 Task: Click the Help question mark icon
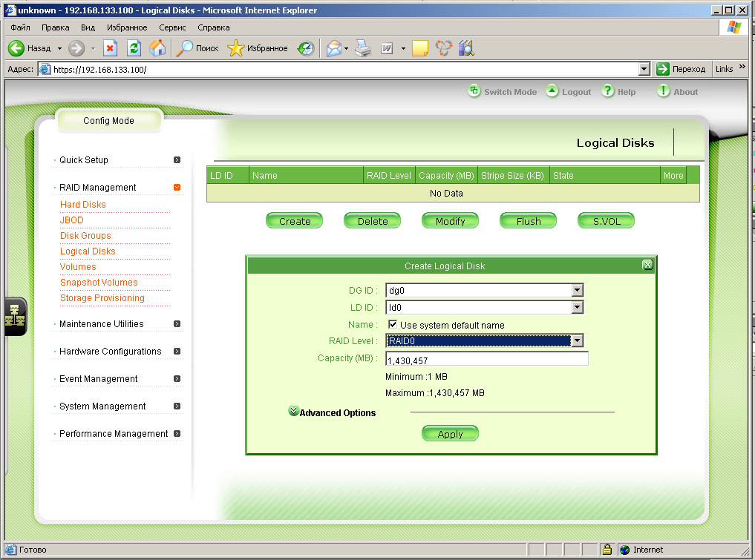point(608,90)
